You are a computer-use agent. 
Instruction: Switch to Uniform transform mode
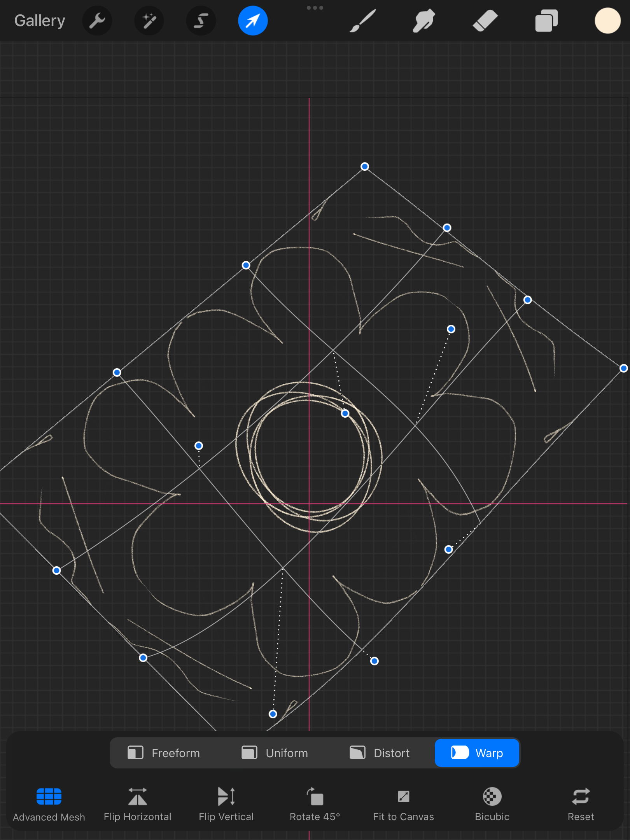275,753
